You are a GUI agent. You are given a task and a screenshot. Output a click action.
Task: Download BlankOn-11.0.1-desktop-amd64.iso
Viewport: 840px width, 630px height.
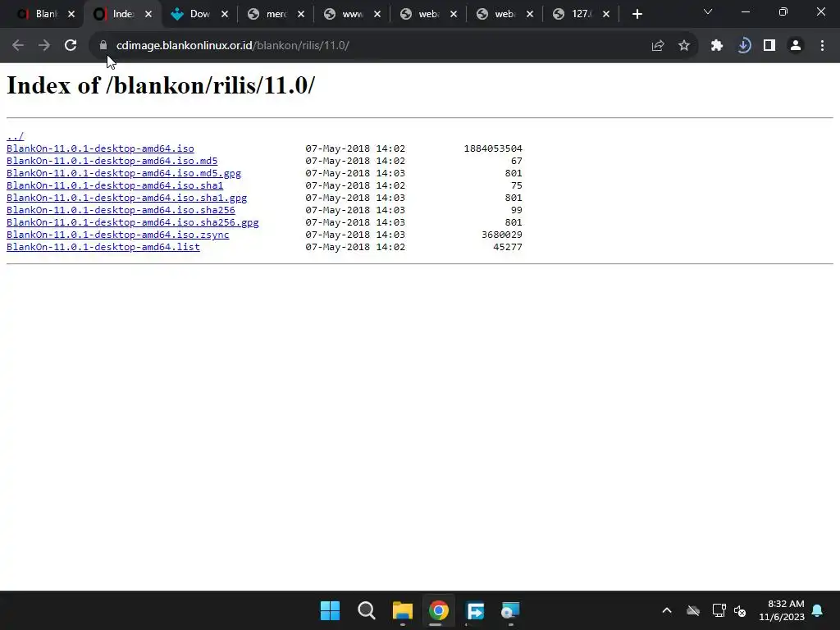(100, 148)
